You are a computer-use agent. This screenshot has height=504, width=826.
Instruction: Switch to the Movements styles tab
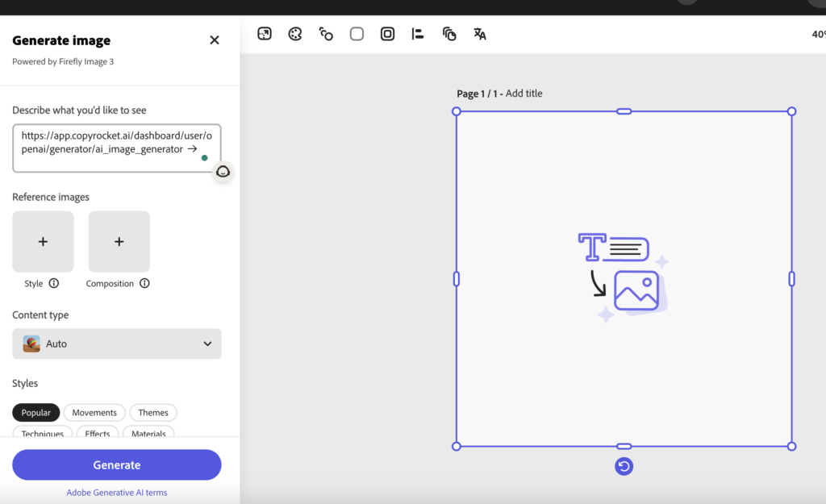pyautogui.click(x=94, y=413)
